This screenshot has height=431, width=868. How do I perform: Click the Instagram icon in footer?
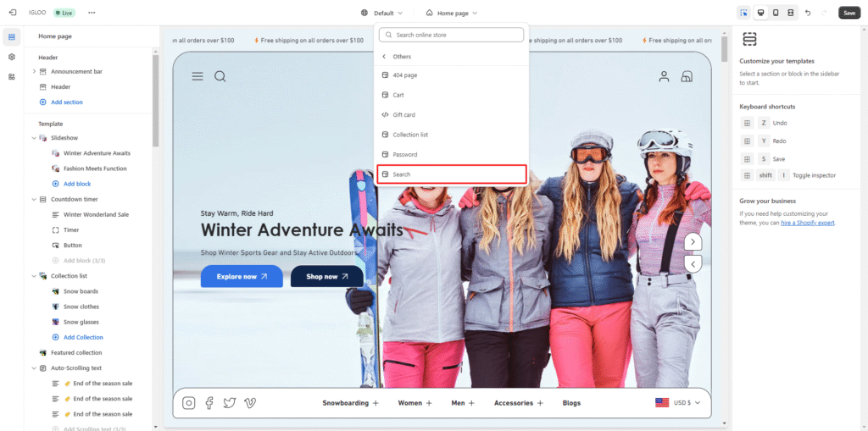(189, 403)
